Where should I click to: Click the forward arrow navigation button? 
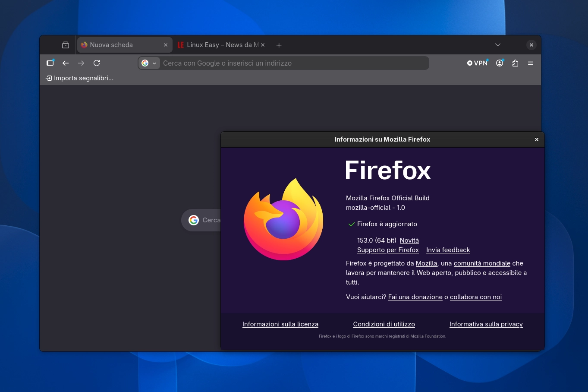(x=81, y=63)
